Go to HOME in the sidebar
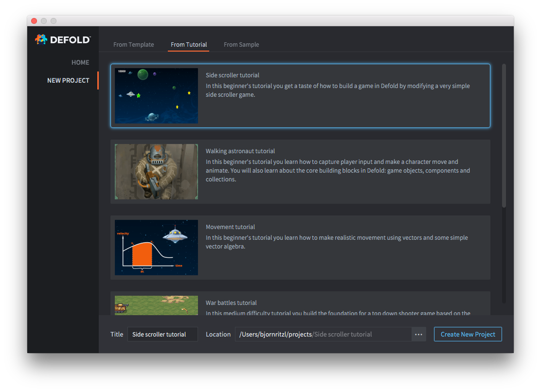 coord(80,63)
